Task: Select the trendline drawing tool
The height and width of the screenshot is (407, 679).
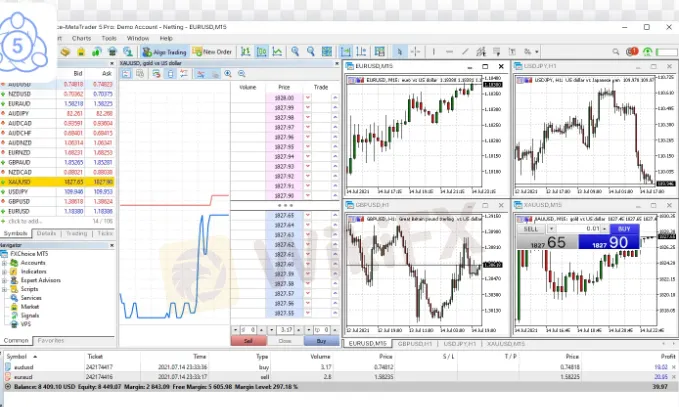Action: coord(465,52)
